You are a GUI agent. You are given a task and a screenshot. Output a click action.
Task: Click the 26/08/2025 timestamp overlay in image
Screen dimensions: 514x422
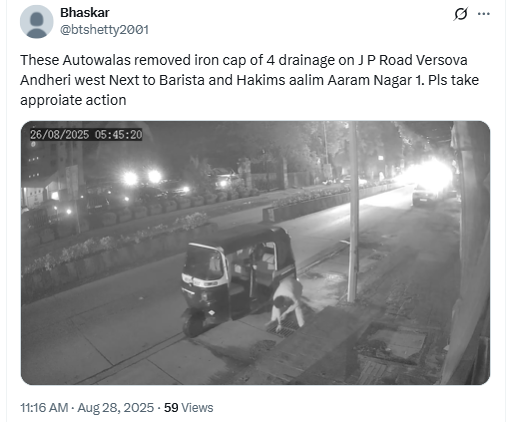[x=86, y=135]
